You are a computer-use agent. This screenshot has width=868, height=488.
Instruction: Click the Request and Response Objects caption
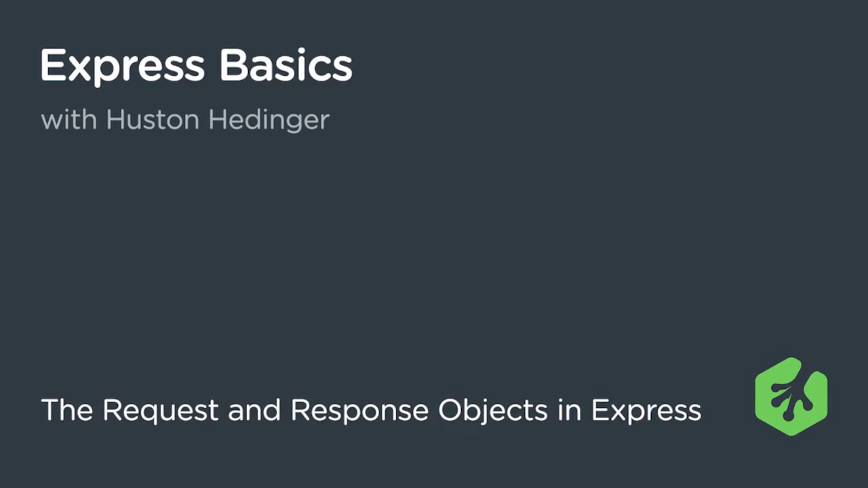point(371,411)
